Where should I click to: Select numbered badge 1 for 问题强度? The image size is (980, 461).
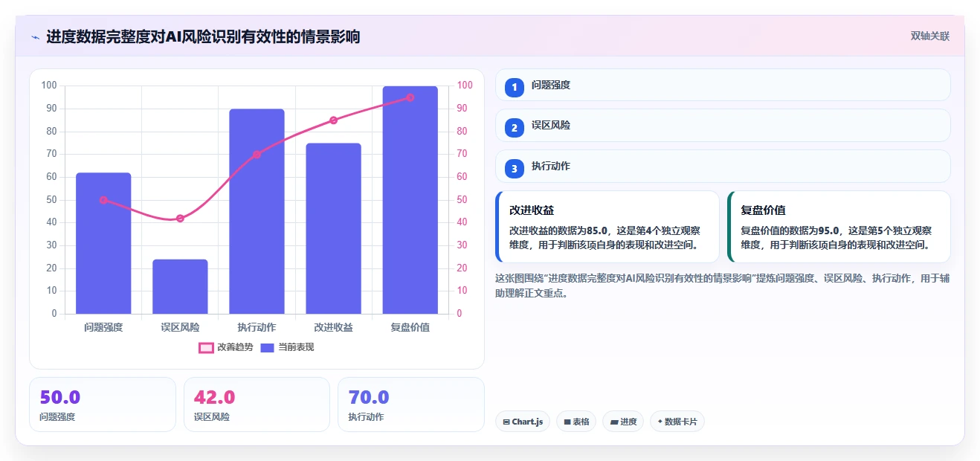(514, 87)
